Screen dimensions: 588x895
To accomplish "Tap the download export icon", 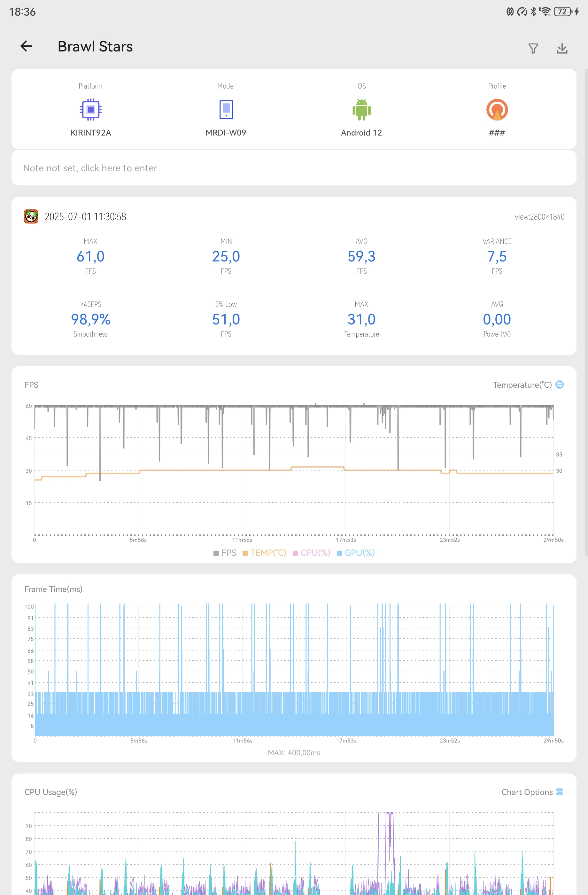I will 562,48.
